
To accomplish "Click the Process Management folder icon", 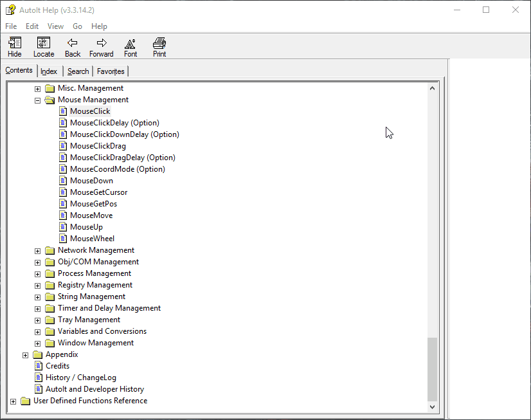I will click(x=50, y=274).
